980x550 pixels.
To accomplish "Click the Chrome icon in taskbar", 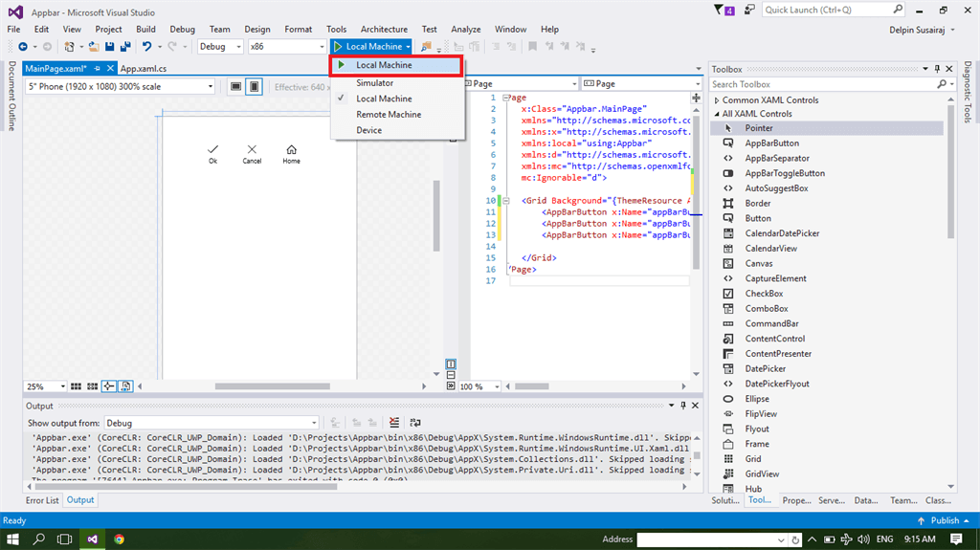I will coord(119,539).
